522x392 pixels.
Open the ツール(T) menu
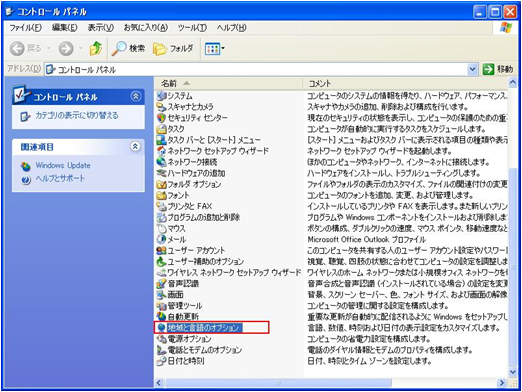[x=192, y=28]
